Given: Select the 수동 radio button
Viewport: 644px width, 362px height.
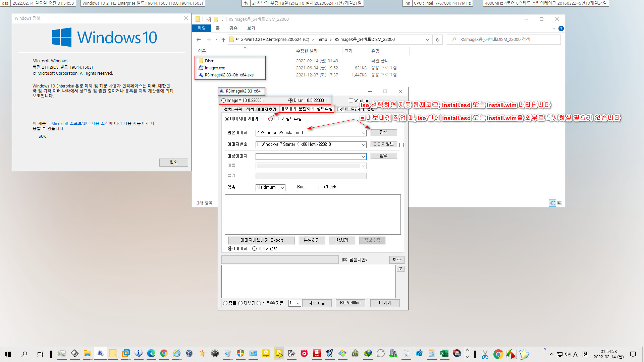Looking at the screenshot, I should (259, 303).
